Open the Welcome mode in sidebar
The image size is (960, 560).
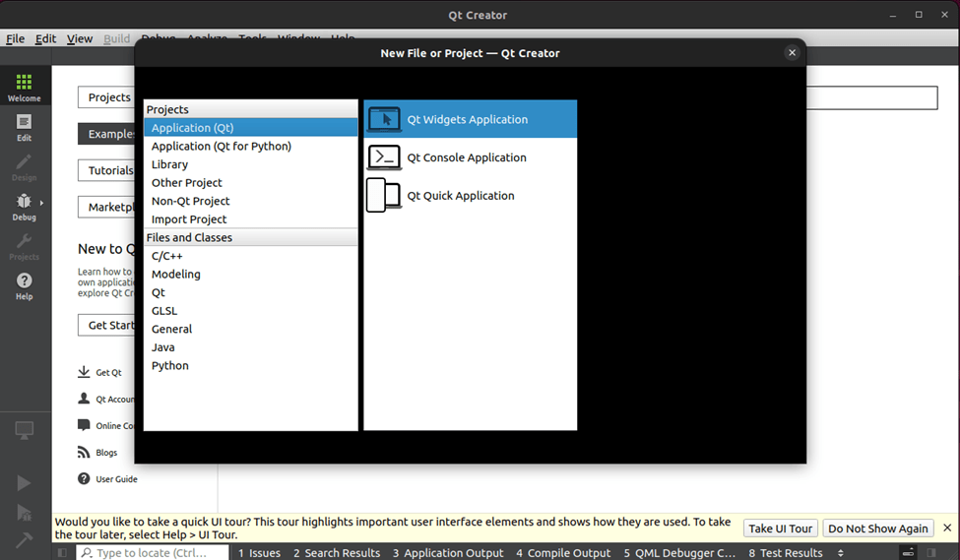pyautogui.click(x=25, y=87)
